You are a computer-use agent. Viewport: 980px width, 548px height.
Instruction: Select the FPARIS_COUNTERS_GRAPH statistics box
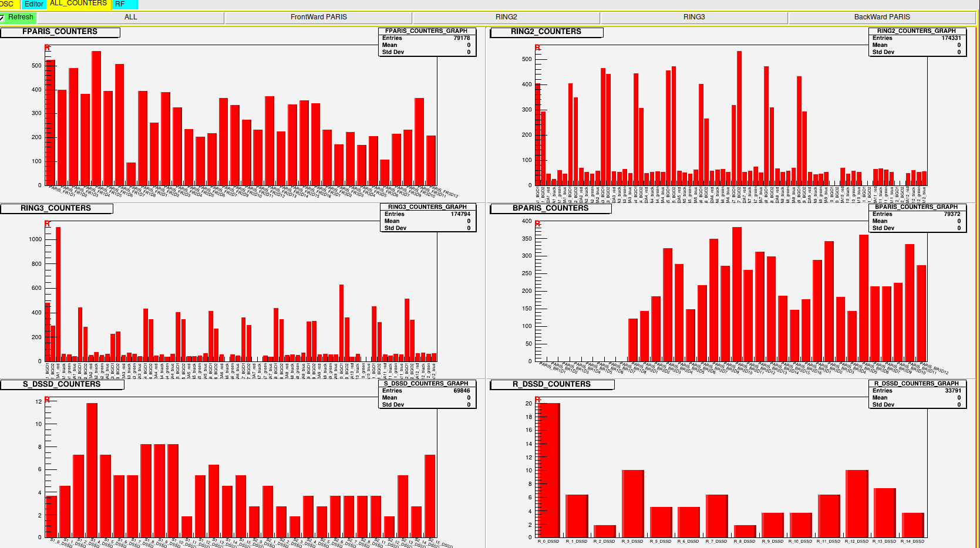coord(426,42)
